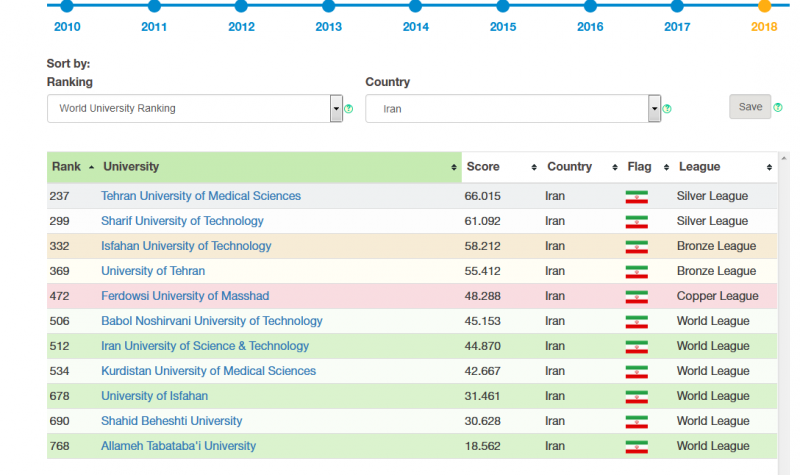Select the 2011 timeline point
Image resolution: width=800 pixels, height=475 pixels.
154,6
